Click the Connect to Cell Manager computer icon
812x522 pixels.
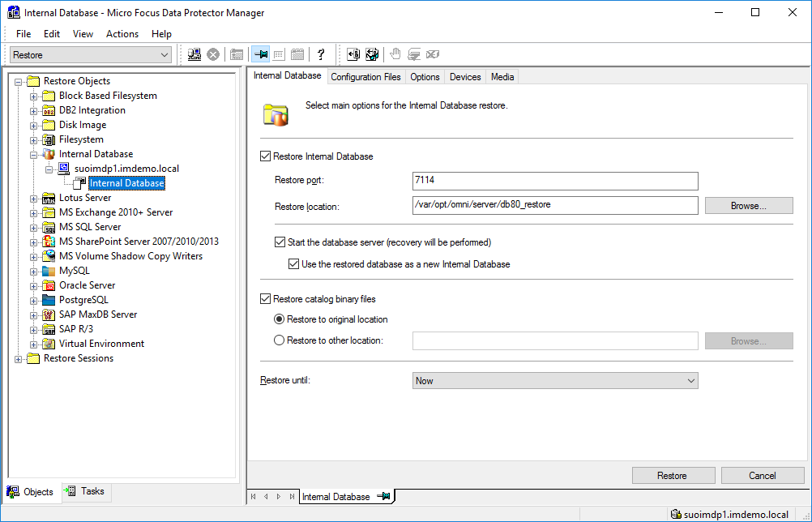[194, 54]
